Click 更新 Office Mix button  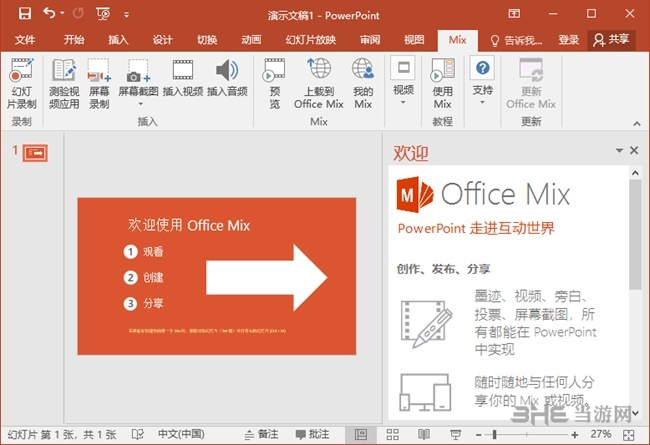coord(531,84)
